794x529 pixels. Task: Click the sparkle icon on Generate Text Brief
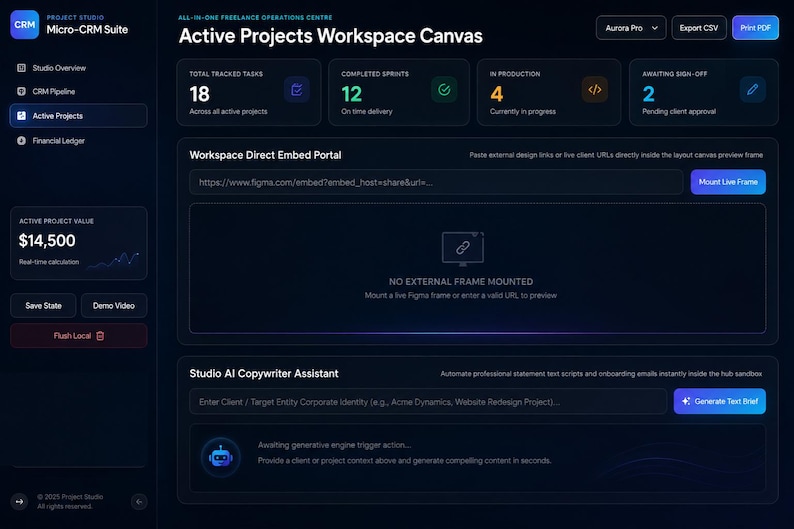(x=686, y=401)
